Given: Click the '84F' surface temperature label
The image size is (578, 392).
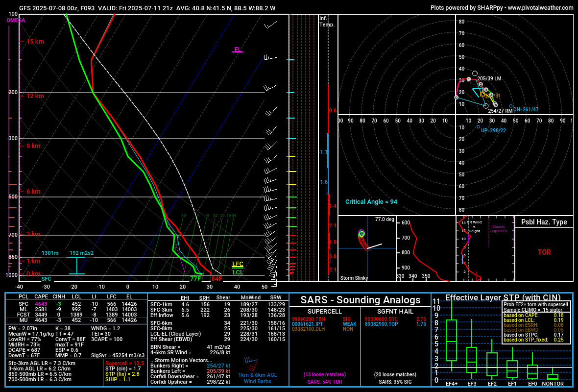Looking at the screenshot, I should (217, 278).
